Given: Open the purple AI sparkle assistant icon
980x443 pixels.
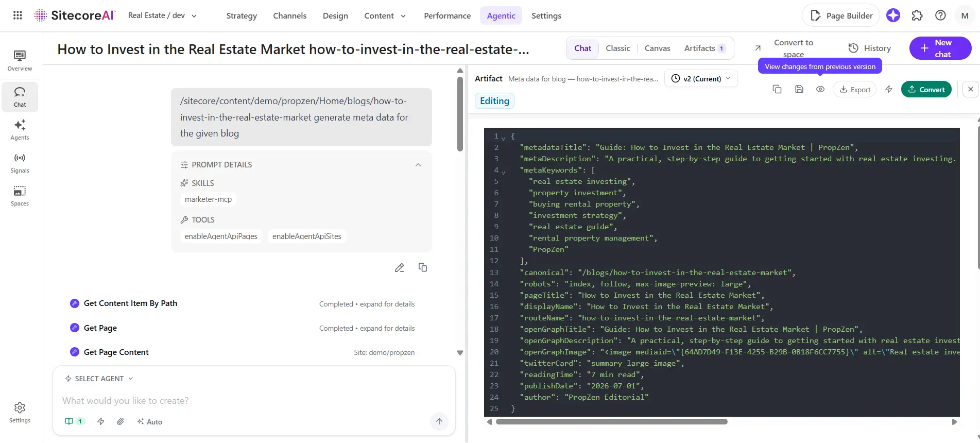Looking at the screenshot, I should coord(893,15).
